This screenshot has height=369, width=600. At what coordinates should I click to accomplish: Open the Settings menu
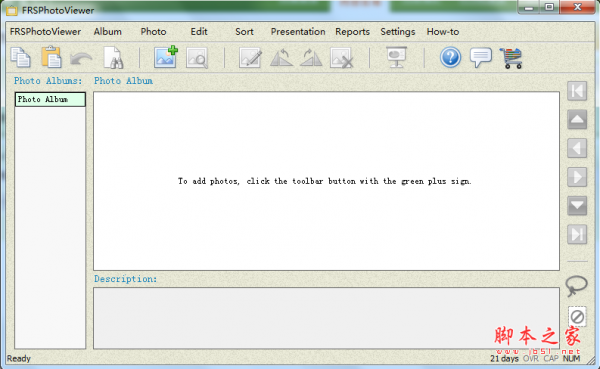coord(398,32)
